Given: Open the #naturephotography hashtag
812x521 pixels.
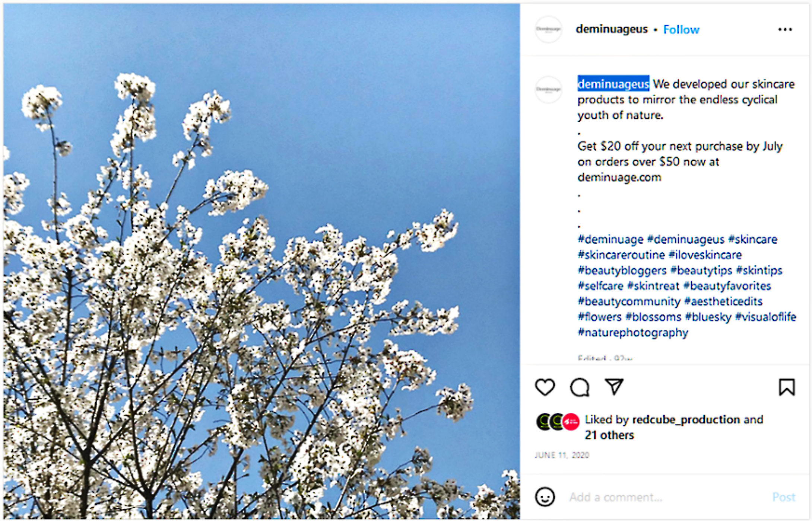Looking at the screenshot, I should (x=633, y=332).
